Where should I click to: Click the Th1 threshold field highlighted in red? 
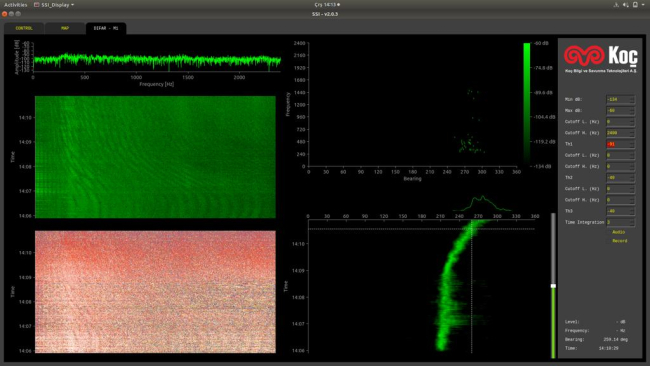coord(620,144)
